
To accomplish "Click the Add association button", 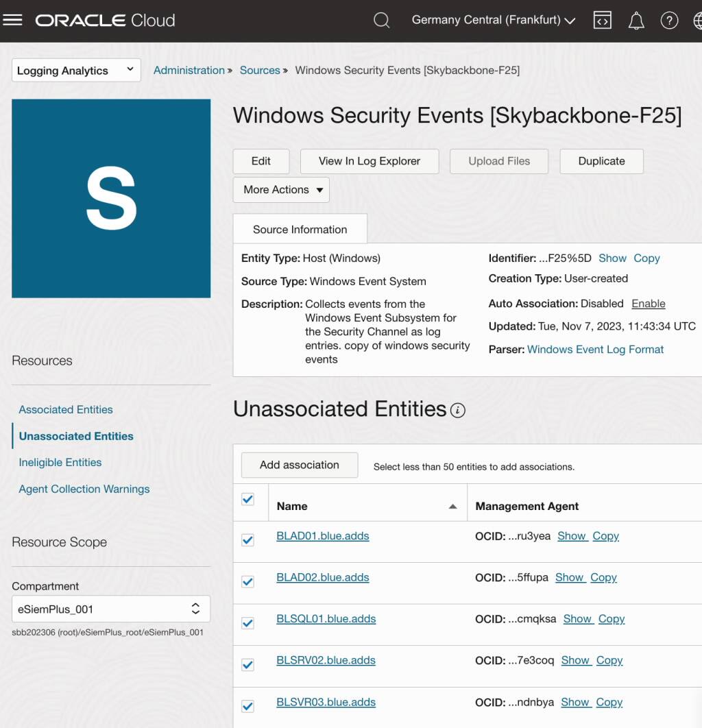I will 299,465.
